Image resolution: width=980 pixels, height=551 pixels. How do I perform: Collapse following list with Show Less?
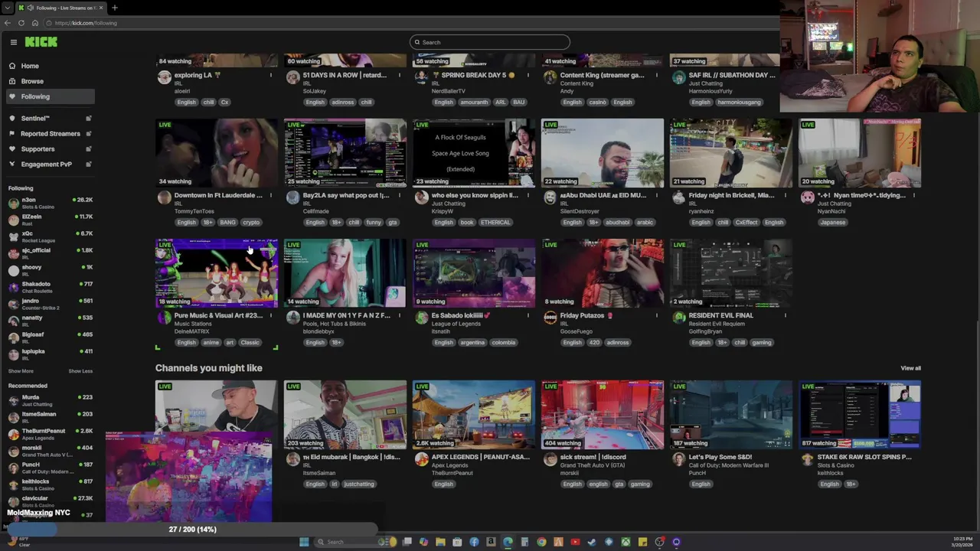point(80,371)
